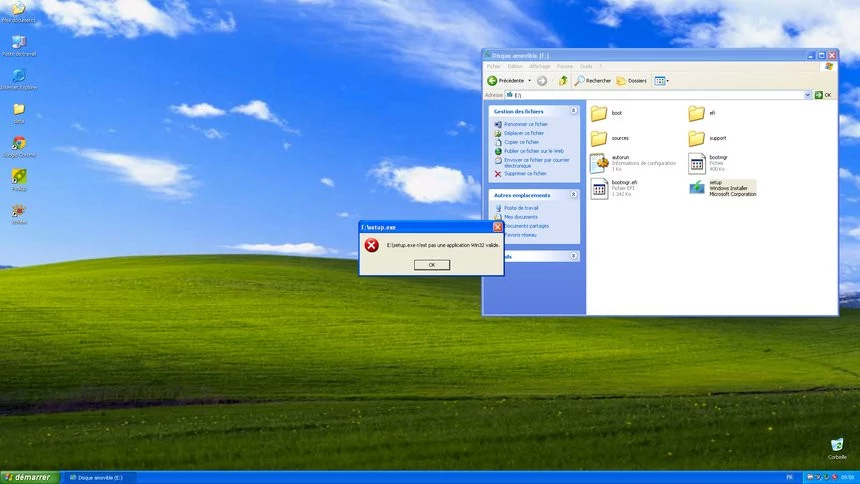Screen dimensions: 860x484
Task: Go to Poste de travail in sidebar
Action: coord(521,208)
